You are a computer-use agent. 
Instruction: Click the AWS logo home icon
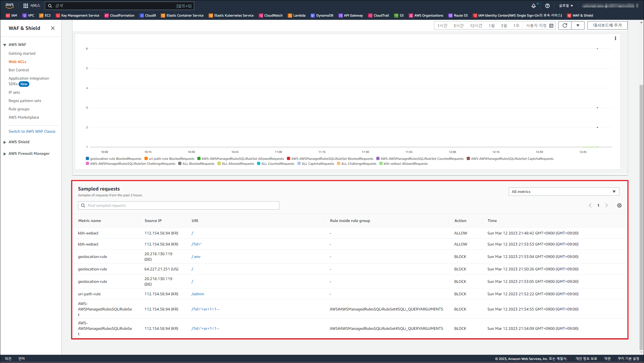pyautogui.click(x=9, y=6)
